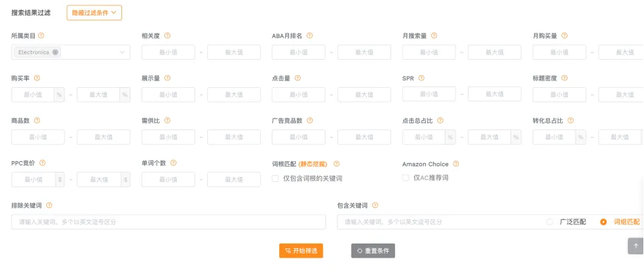Viewport: 644px width, 269px height.
Task: Focus 点击总占比 minimum percent field
Action: coord(424,137)
